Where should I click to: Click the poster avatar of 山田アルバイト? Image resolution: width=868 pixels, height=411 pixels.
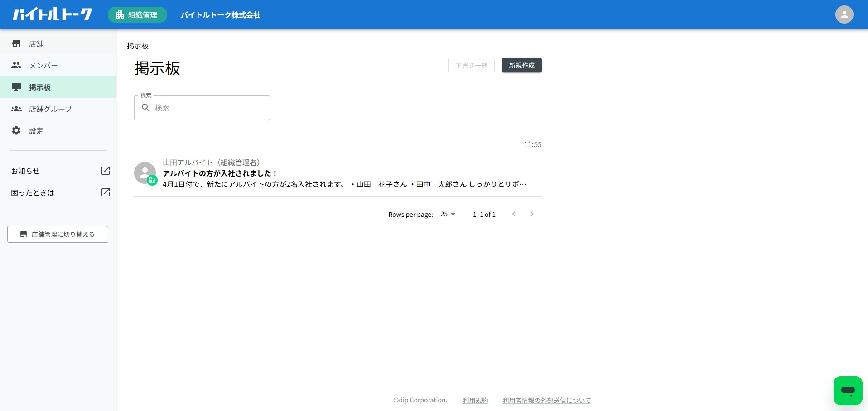tap(145, 173)
